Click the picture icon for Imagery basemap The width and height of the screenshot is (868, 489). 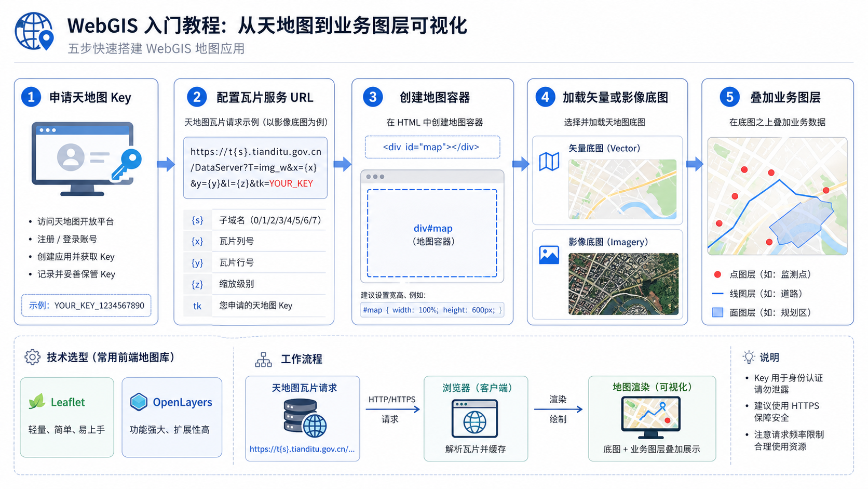(x=549, y=255)
